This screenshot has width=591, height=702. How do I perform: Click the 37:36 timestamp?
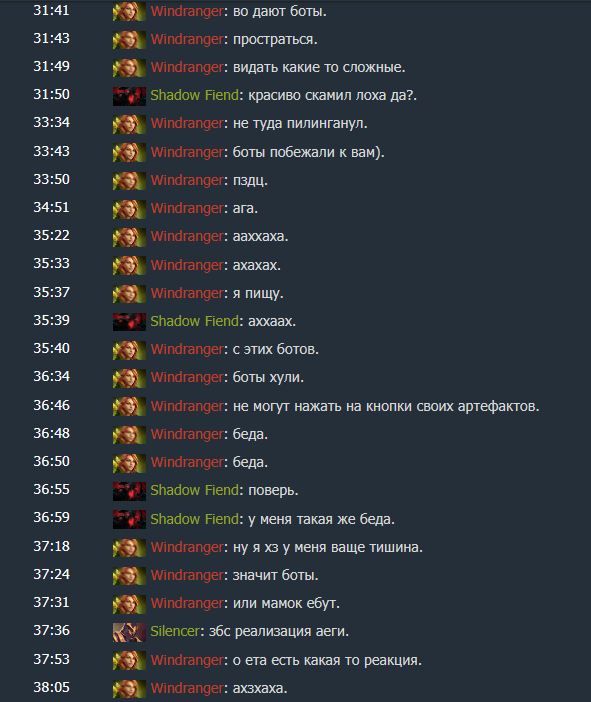[x=51, y=630]
